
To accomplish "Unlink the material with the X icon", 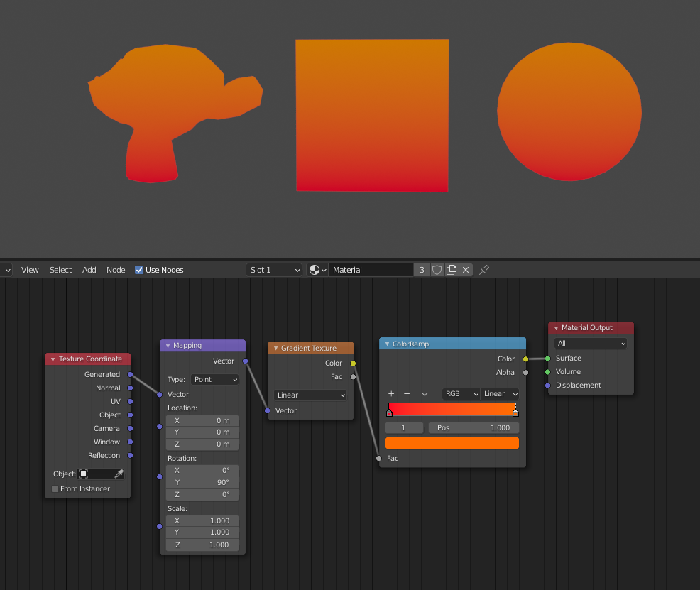I will (x=466, y=270).
